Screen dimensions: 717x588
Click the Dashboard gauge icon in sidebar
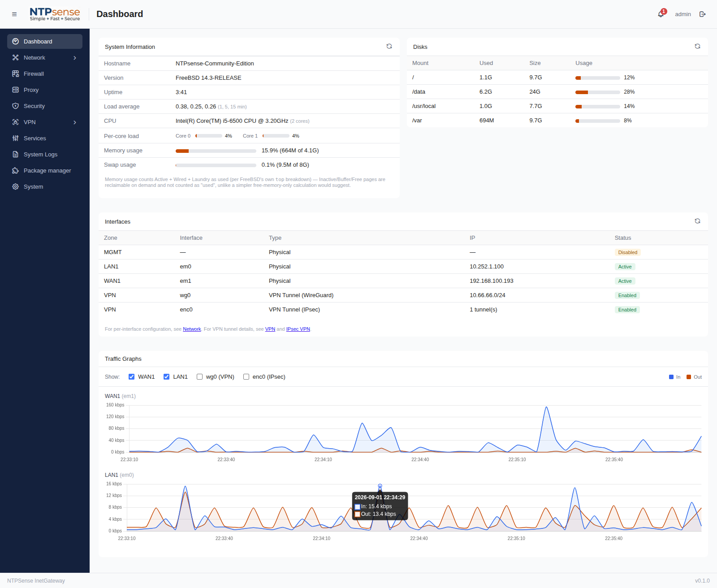16,41
